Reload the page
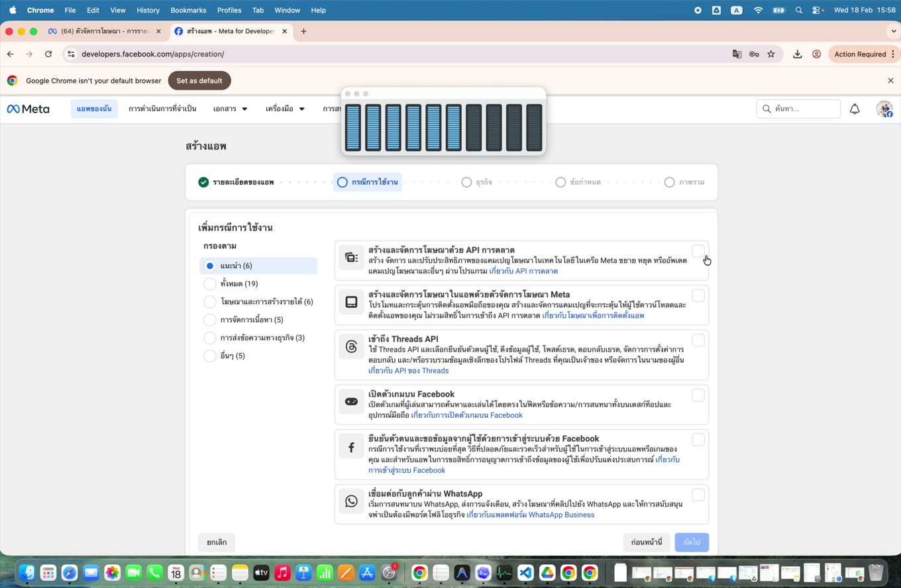This screenshot has height=588, width=901. coord(48,54)
